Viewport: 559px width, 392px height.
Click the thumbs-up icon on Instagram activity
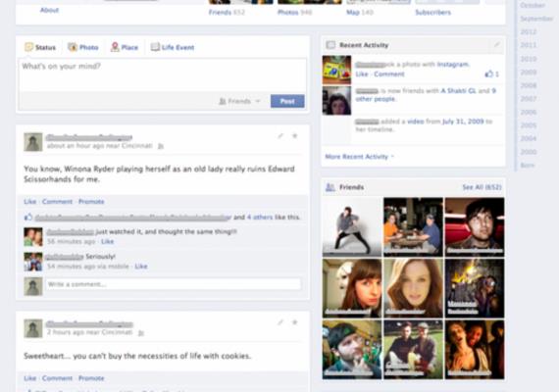[488, 73]
